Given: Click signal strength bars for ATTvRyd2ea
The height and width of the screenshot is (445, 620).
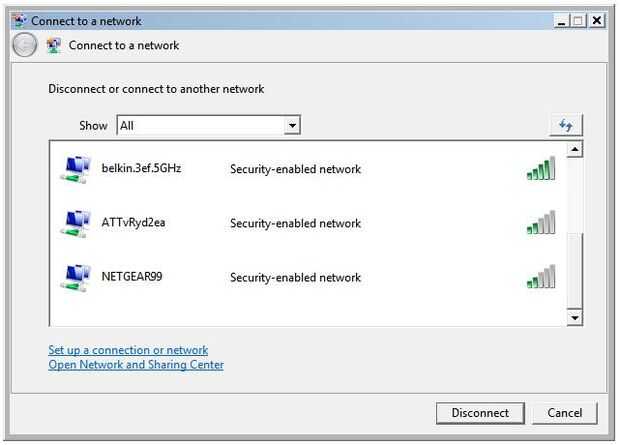Looking at the screenshot, I should point(540,223).
